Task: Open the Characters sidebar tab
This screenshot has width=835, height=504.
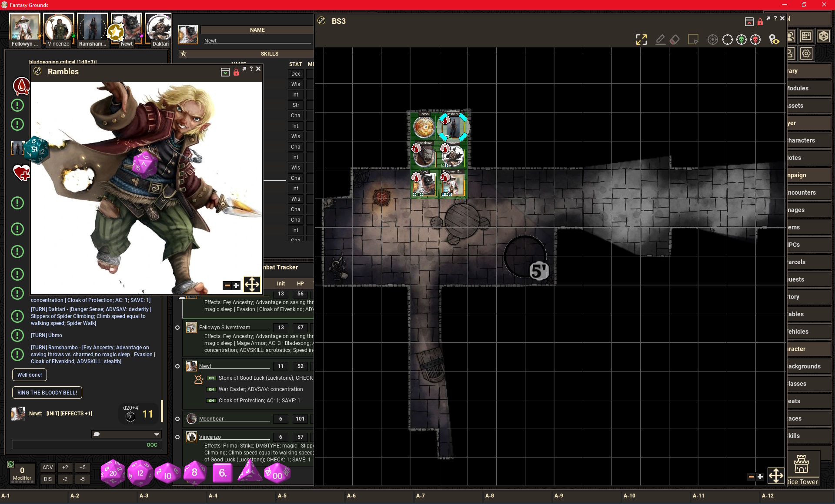Action: [809, 140]
